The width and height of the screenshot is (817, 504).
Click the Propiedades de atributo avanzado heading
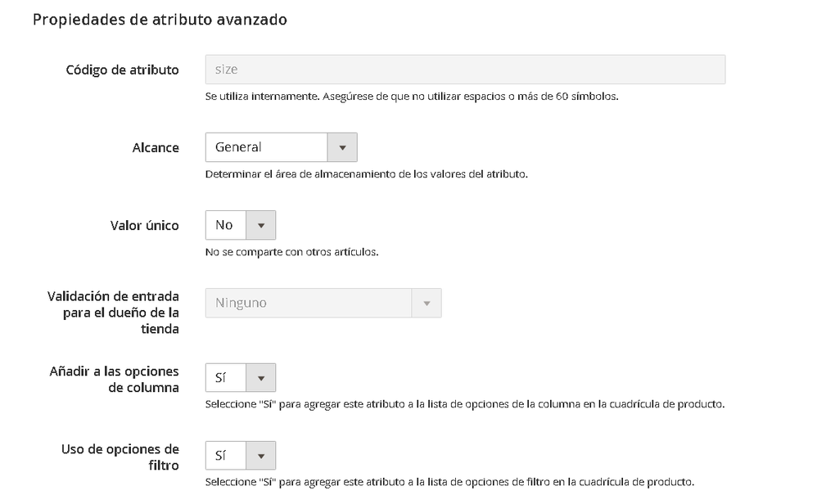tap(160, 20)
